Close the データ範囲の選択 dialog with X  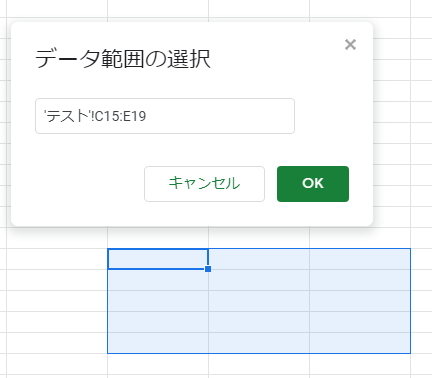(x=350, y=44)
